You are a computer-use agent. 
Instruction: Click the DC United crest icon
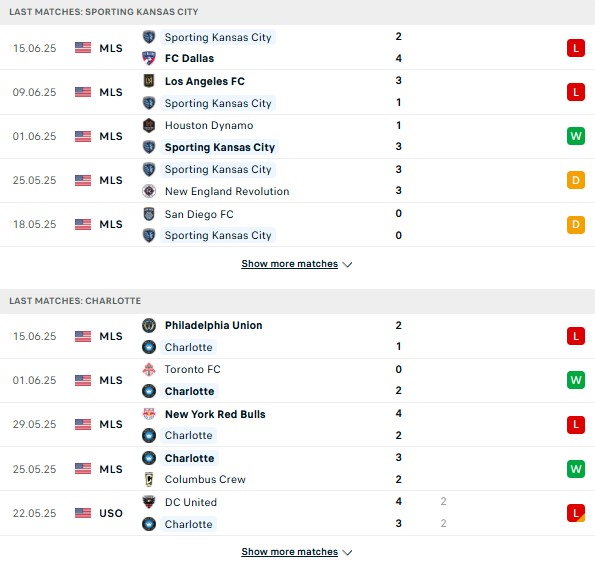point(149,502)
